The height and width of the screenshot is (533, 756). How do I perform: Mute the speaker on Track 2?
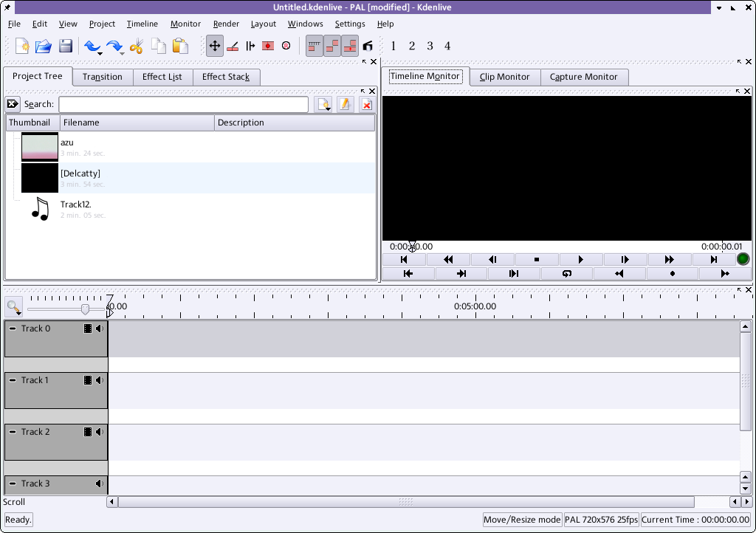[x=99, y=432]
